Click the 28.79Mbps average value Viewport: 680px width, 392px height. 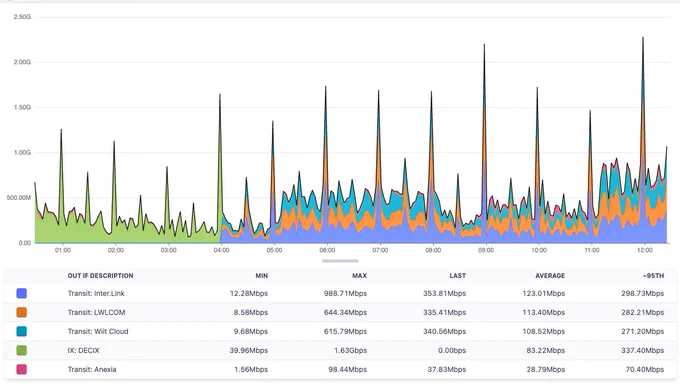point(546,370)
